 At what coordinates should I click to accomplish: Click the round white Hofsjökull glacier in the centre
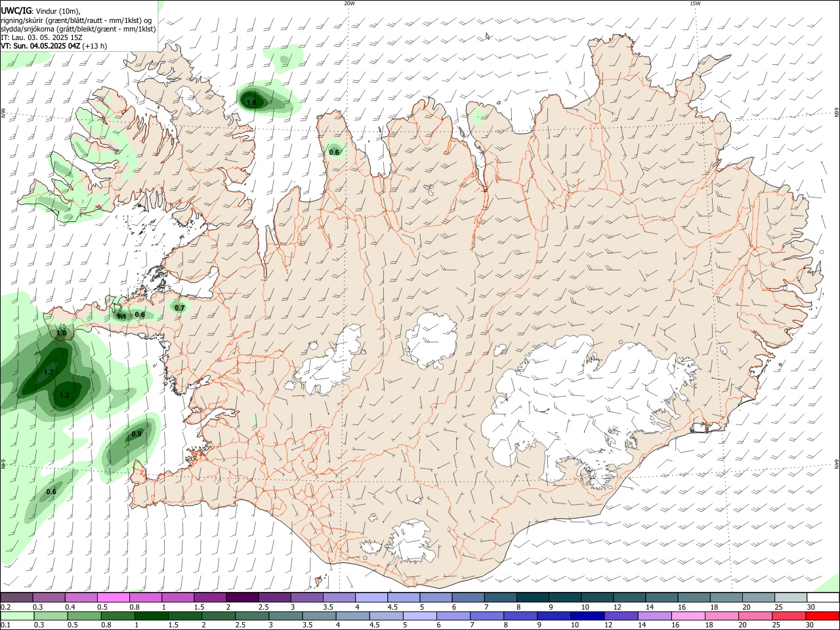[431, 341]
